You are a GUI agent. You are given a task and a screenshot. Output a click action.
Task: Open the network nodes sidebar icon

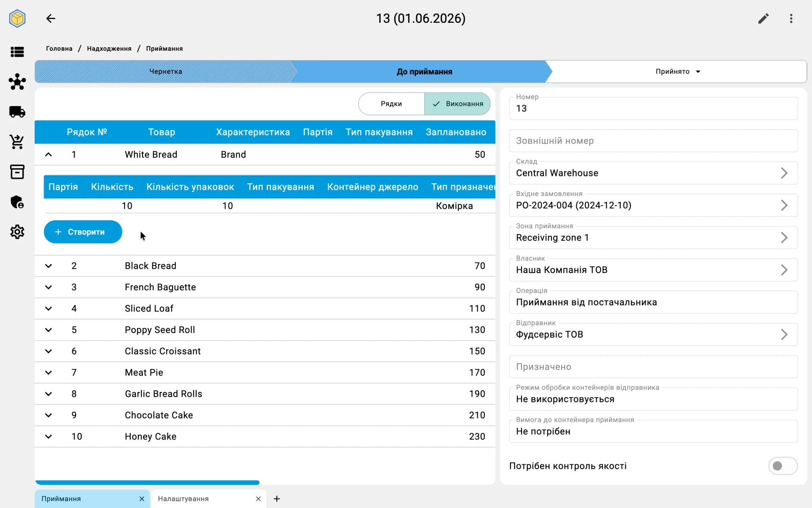coord(17,82)
